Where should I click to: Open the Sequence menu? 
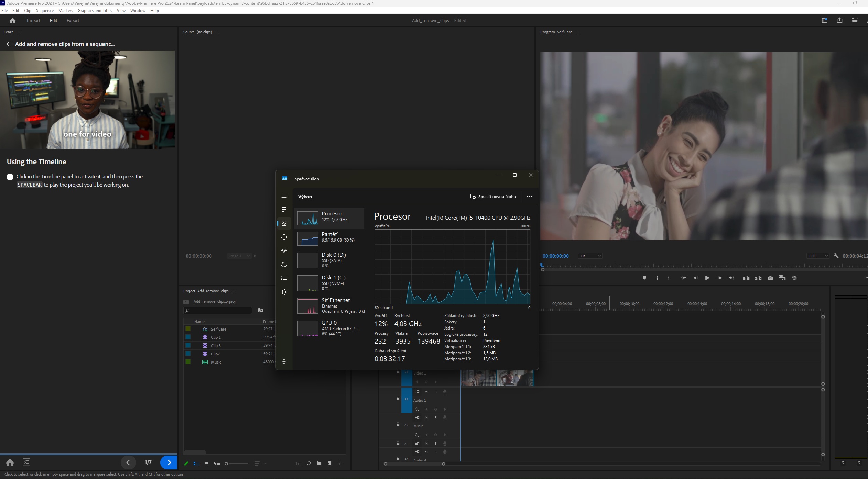tap(45, 11)
